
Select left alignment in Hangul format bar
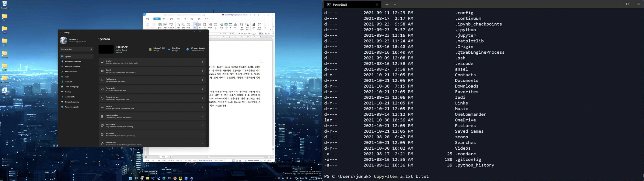(263, 33)
